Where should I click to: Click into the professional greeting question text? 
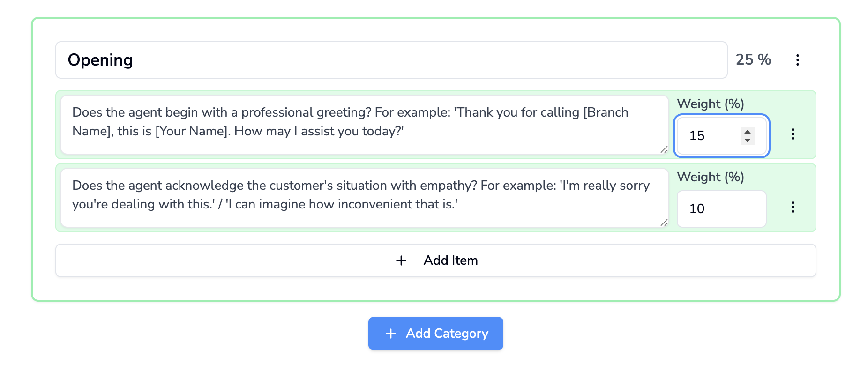pos(356,122)
